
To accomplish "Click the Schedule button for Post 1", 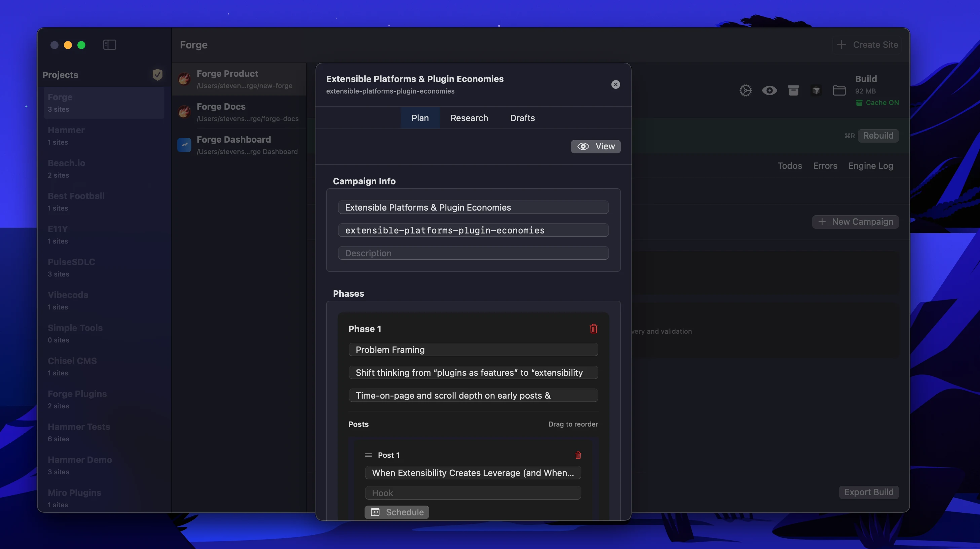I will [x=397, y=512].
